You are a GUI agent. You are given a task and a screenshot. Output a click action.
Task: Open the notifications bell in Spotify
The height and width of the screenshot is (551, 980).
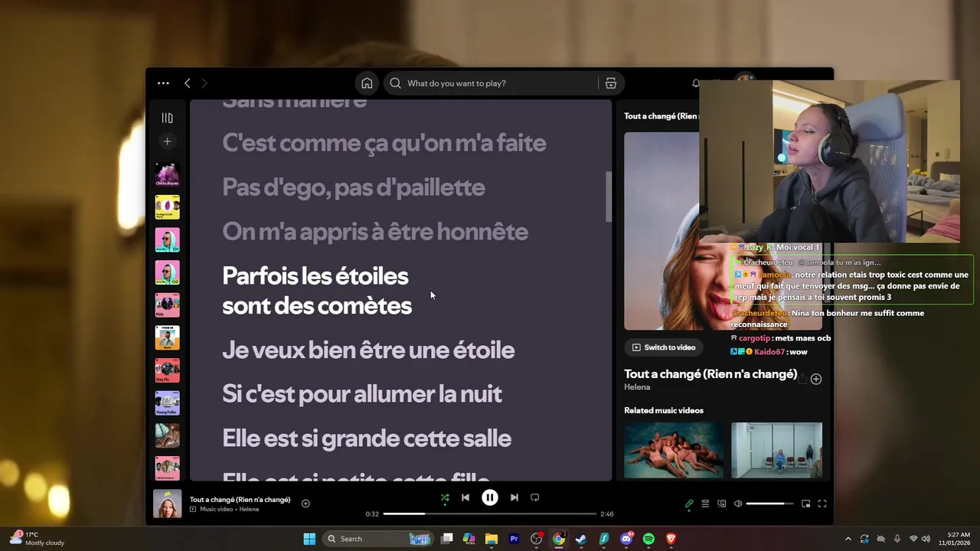[695, 83]
